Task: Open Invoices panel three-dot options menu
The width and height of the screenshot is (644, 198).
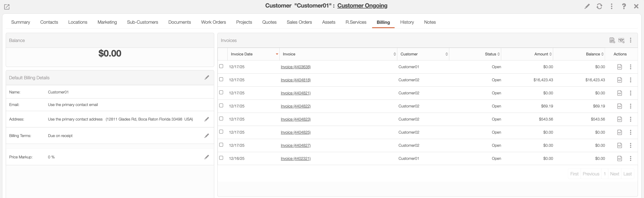Action: click(x=631, y=40)
